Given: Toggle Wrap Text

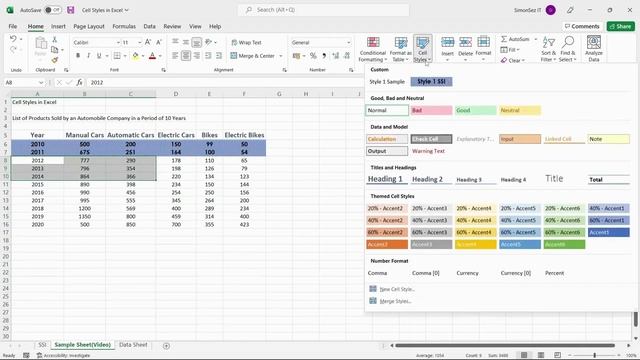Looking at the screenshot, I should 246,42.
